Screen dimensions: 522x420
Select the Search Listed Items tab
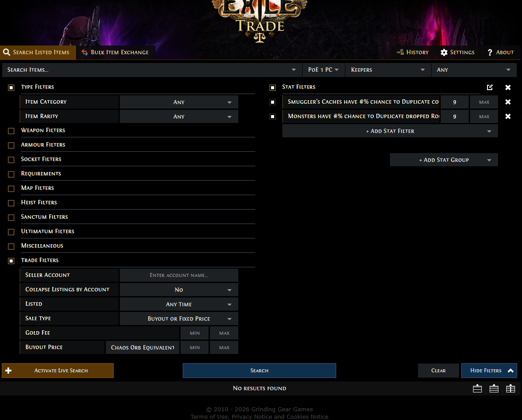pos(38,52)
